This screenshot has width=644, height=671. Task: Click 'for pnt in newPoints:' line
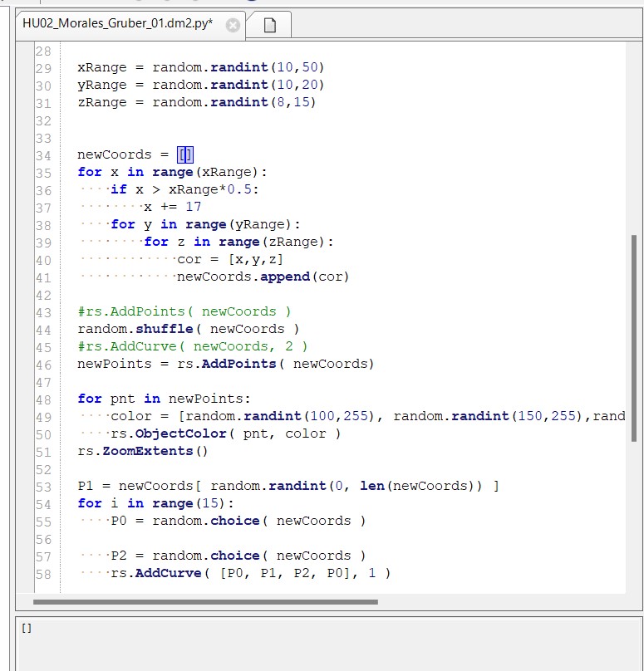click(164, 399)
